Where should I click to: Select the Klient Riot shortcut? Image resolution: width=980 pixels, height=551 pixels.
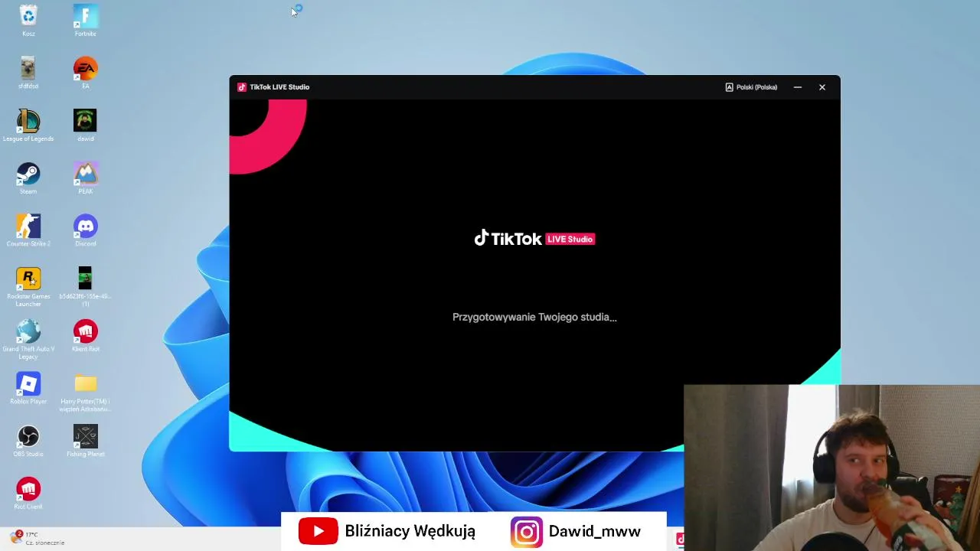click(x=85, y=336)
